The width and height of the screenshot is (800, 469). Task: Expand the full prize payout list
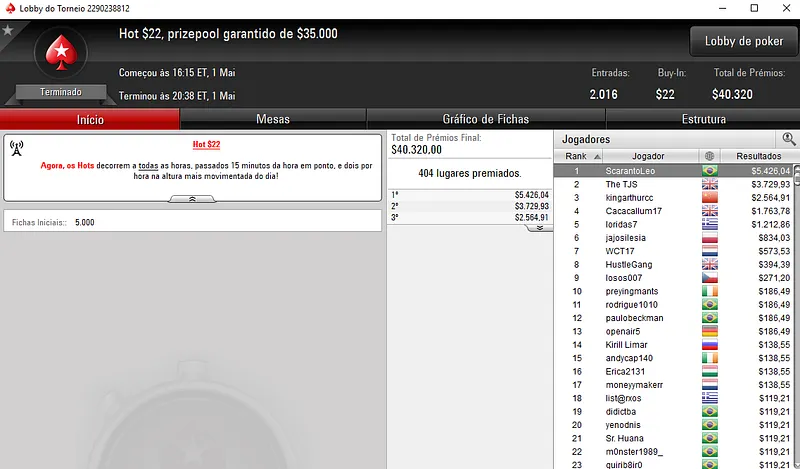[539, 228]
